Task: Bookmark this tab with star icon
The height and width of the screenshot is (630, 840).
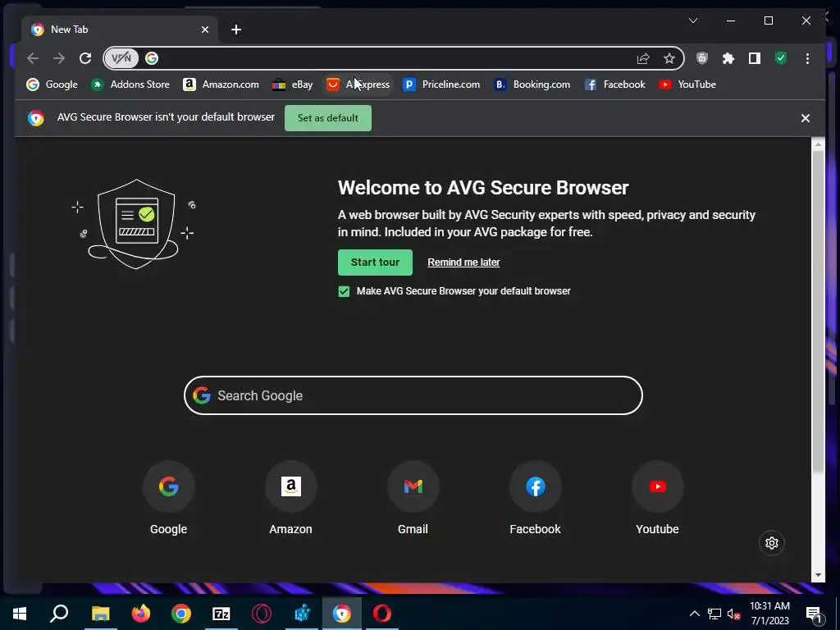Action: click(669, 58)
